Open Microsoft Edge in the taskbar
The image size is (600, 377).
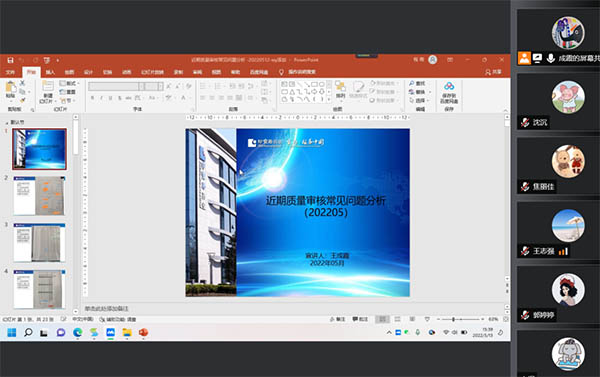tap(78, 332)
